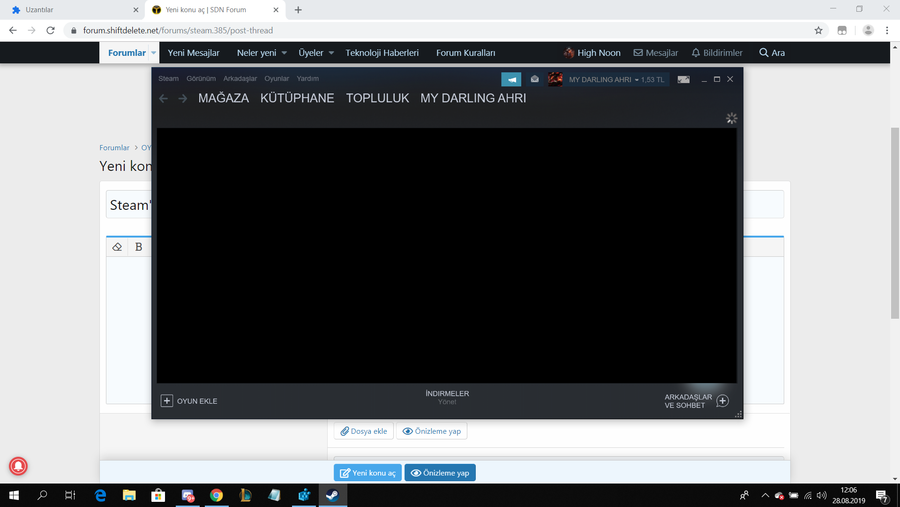Switch to MAĞAZA tab in Steam

tap(223, 98)
